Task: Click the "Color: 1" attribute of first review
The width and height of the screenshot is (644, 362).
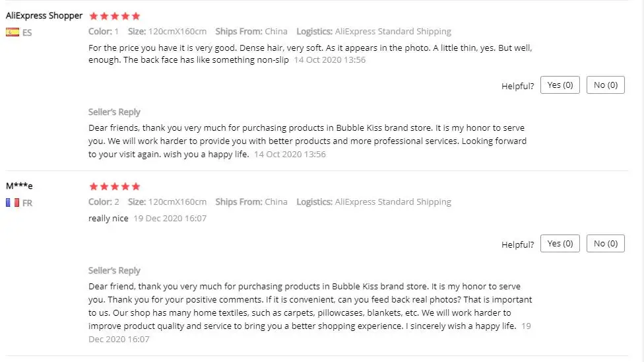Action: (x=104, y=31)
